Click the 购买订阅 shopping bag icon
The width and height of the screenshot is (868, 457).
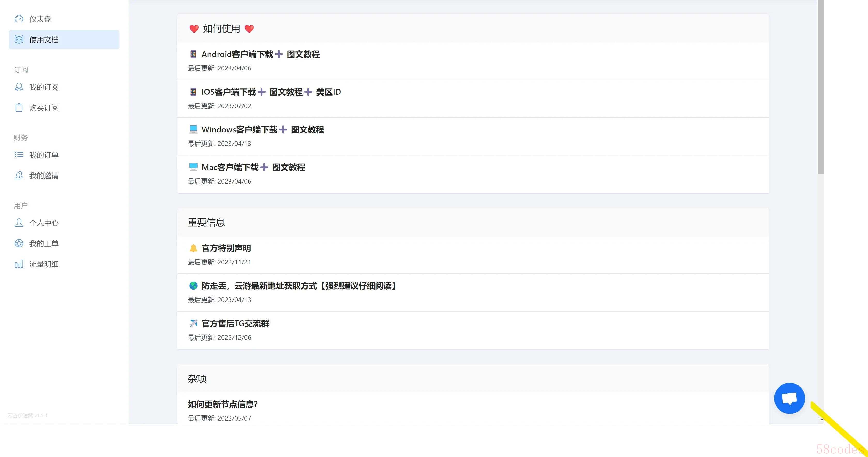click(19, 107)
